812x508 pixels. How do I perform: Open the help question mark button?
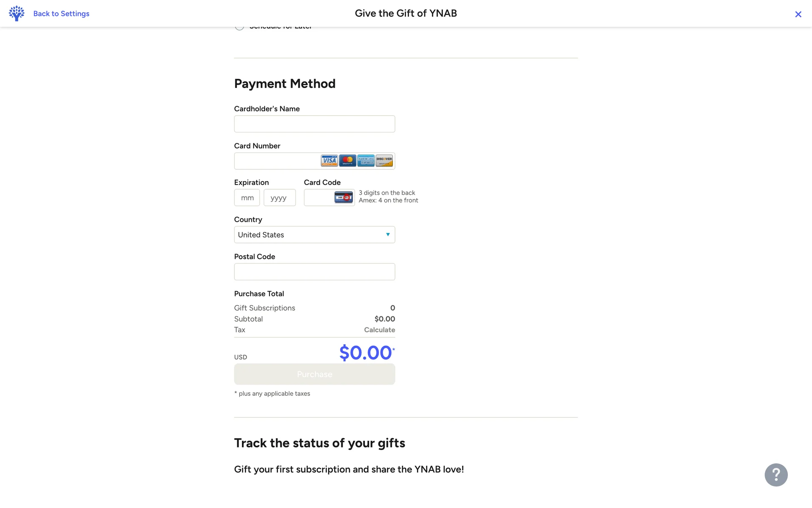[x=776, y=475]
